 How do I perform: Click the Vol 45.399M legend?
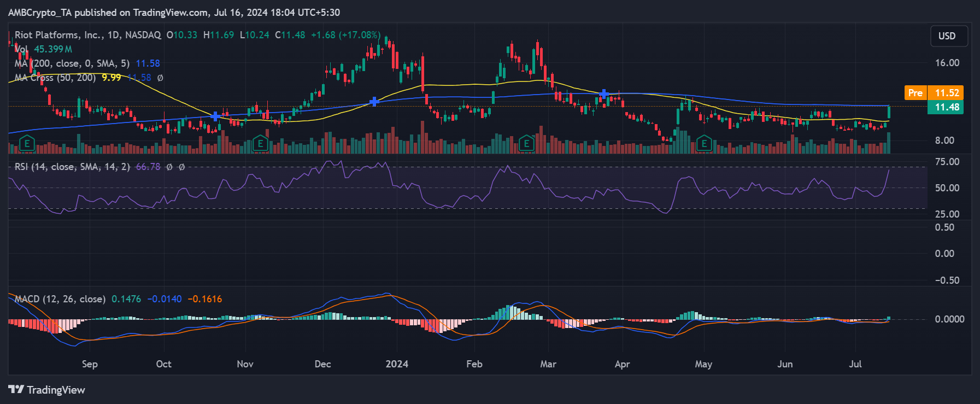coord(43,49)
